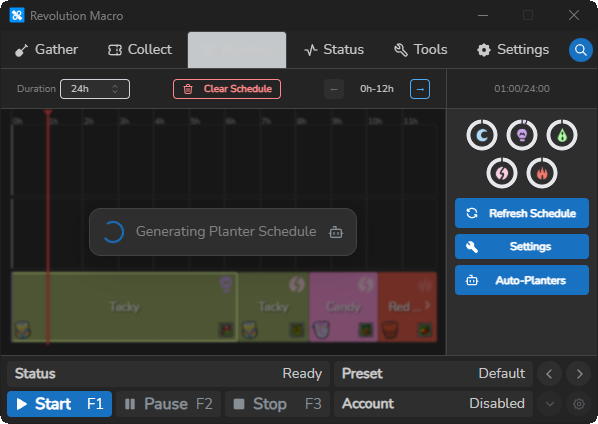Screen dimensions: 598x424
Task: Open the account gear settings icon
Action: (579, 404)
